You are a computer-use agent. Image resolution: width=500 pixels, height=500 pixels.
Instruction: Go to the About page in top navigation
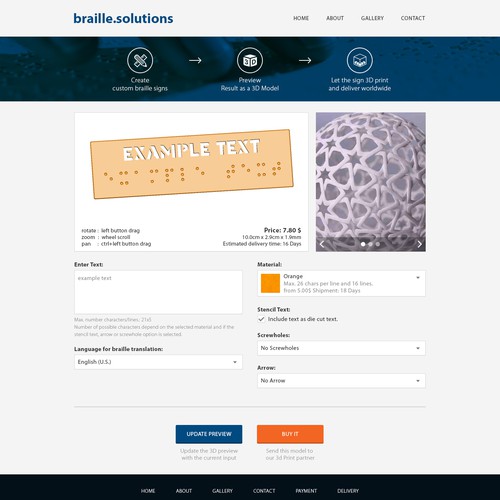point(335,18)
